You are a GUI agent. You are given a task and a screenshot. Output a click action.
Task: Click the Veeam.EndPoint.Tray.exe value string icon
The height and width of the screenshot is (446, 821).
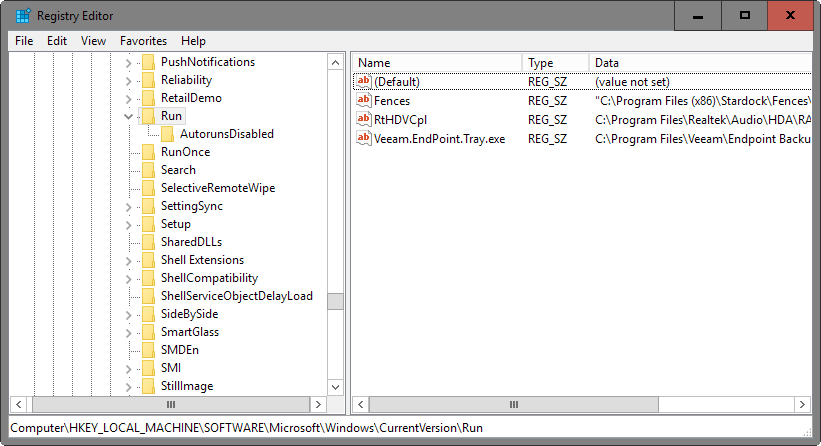coord(363,138)
